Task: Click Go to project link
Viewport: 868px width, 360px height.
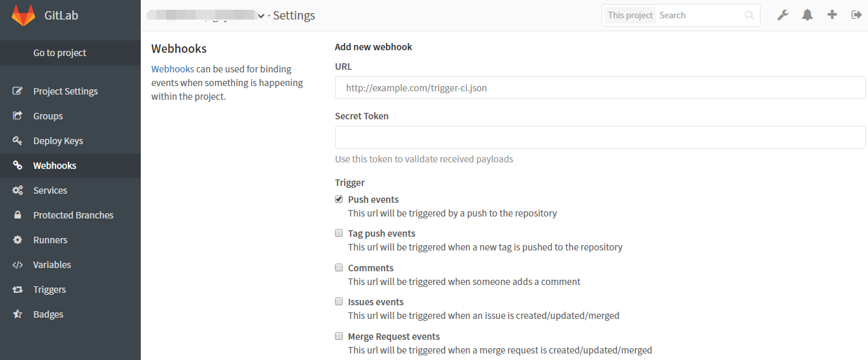Action: (x=60, y=53)
